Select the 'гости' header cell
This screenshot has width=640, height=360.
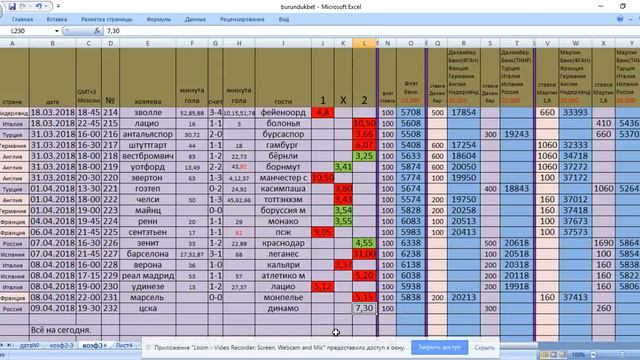click(x=283, y=78)
